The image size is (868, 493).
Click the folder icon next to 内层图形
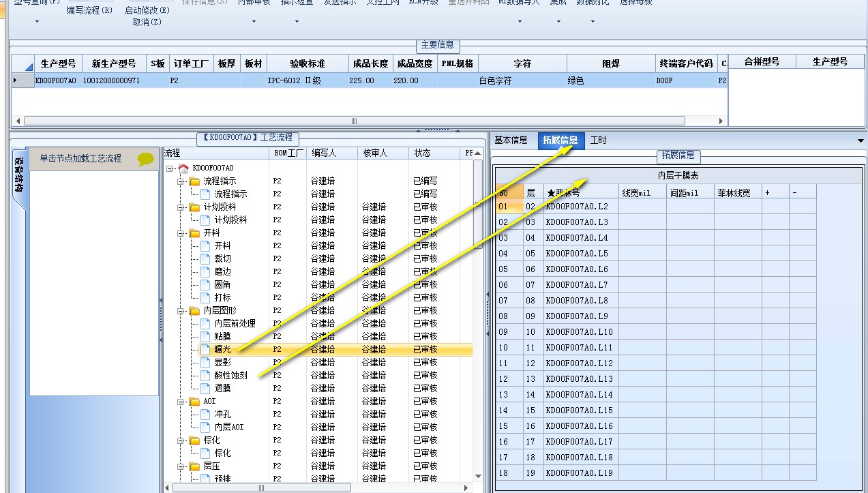[x=194, y=310]
